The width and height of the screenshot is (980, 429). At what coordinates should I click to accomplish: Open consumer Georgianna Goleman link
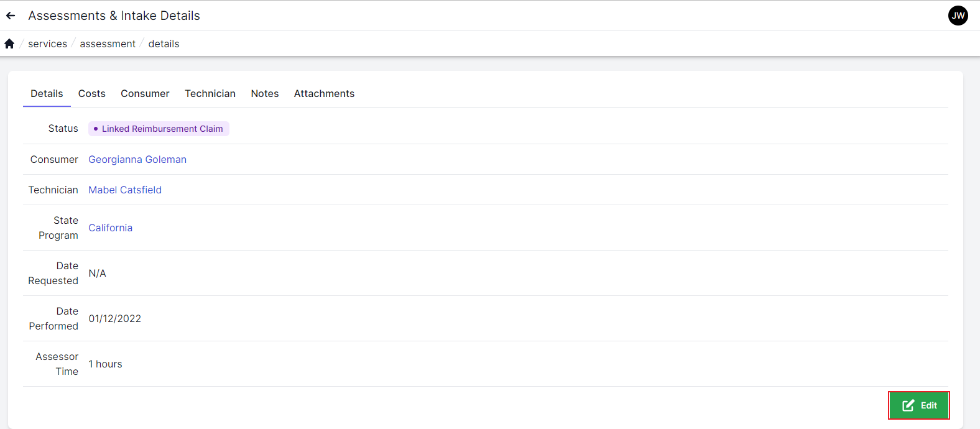137,159
